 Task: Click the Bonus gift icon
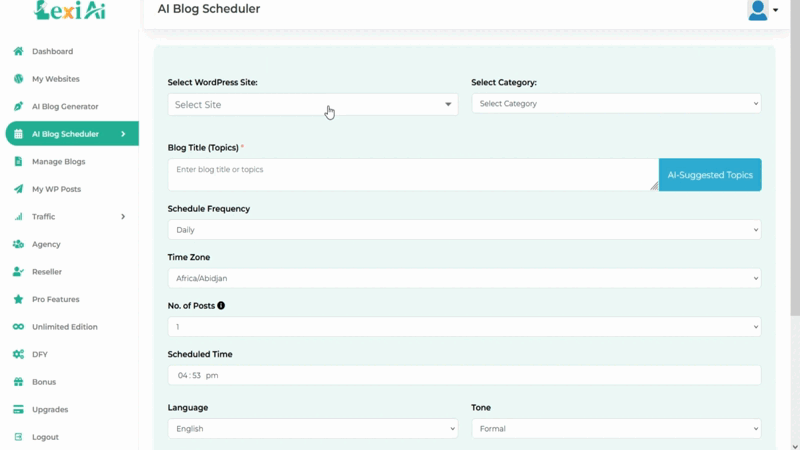point(18,382)
